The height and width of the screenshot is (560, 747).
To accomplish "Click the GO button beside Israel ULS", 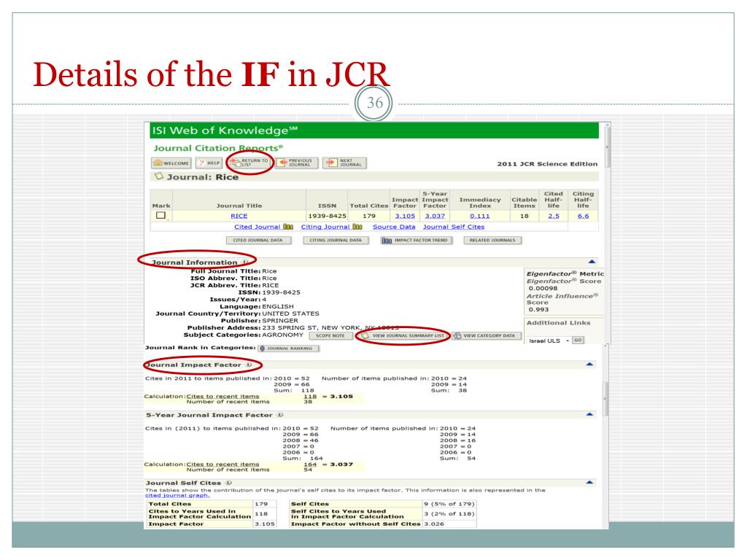I will 578,341.
